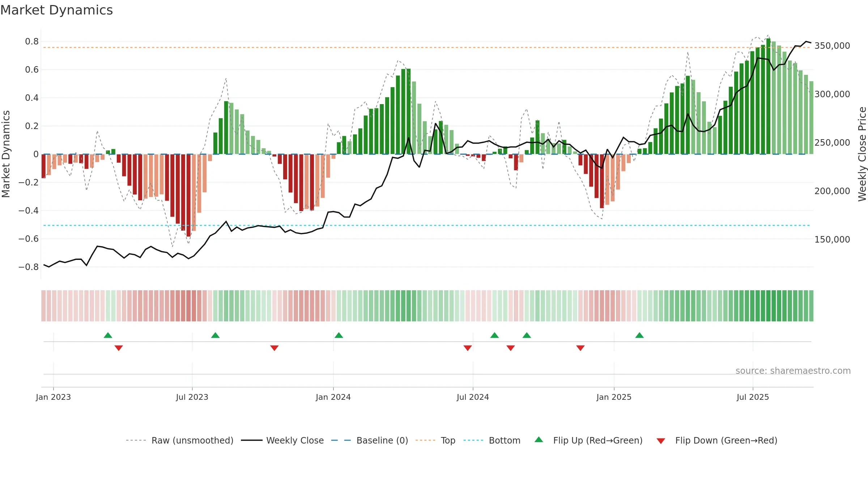Click the −0.2 left axis tick label

coord(29,183)
